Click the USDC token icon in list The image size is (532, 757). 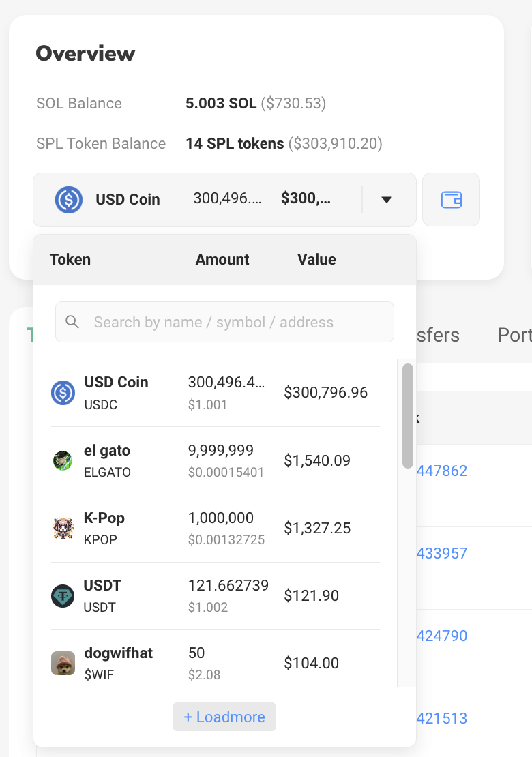63,393
